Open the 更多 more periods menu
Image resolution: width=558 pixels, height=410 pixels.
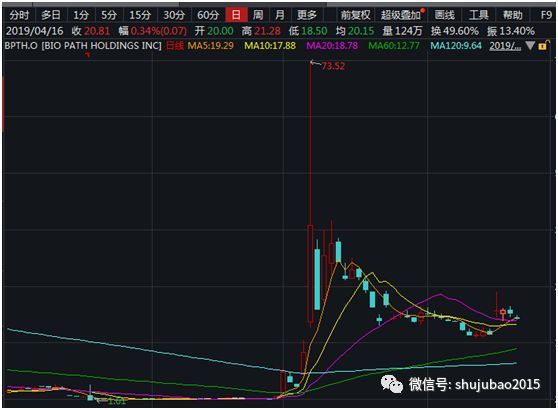[307, 15]
